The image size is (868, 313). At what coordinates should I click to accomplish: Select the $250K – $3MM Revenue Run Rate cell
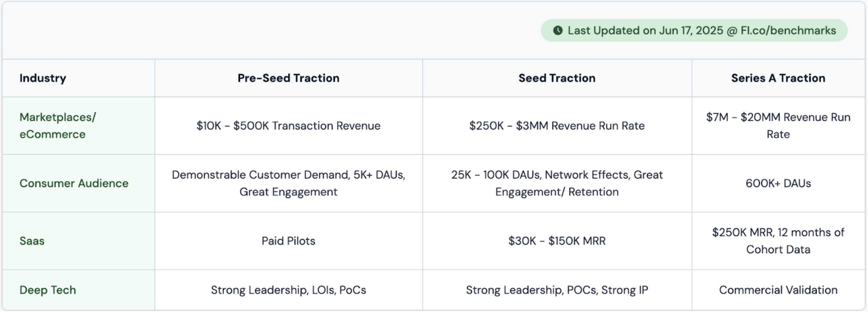pyautogui.click(x=557, y=126)
